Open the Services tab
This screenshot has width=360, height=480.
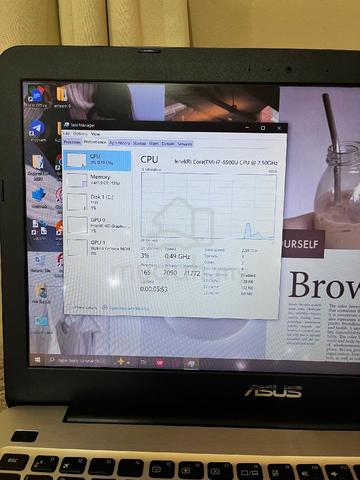click(185, 144)
